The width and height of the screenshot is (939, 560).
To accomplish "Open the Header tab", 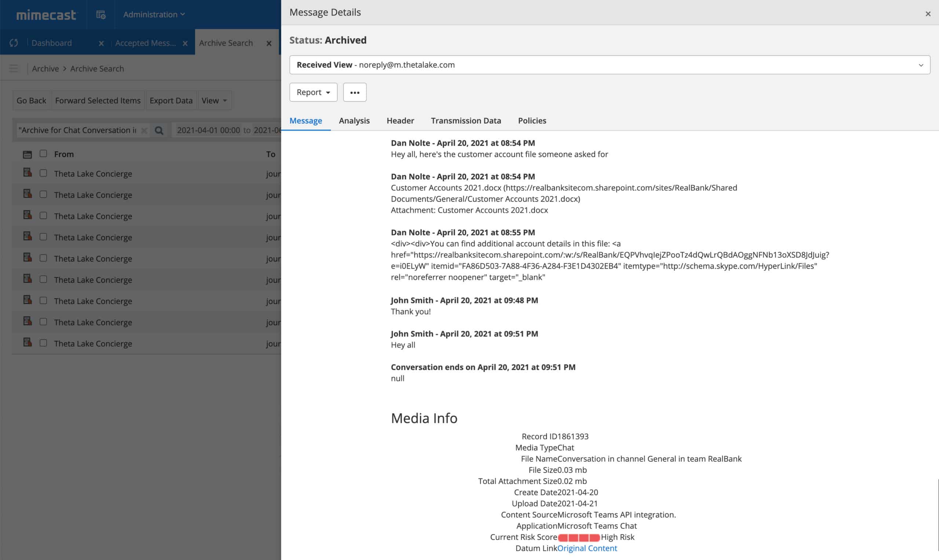I will click(400, 121).
